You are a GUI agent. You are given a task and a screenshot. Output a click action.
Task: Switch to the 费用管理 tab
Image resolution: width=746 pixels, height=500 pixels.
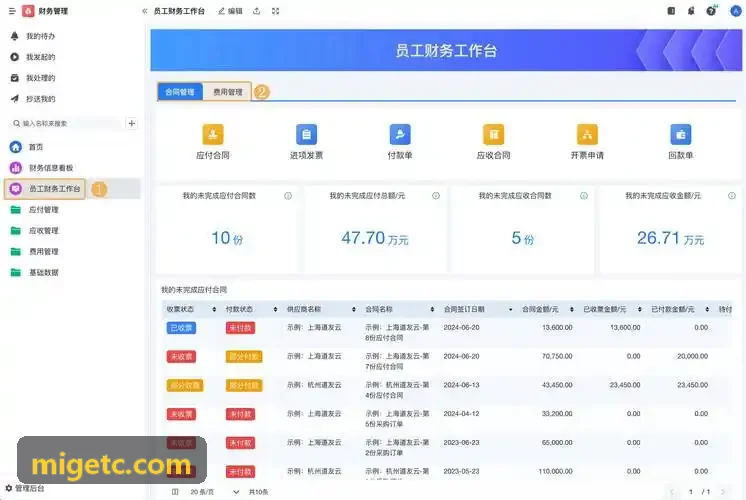click(x=227, y=92)
